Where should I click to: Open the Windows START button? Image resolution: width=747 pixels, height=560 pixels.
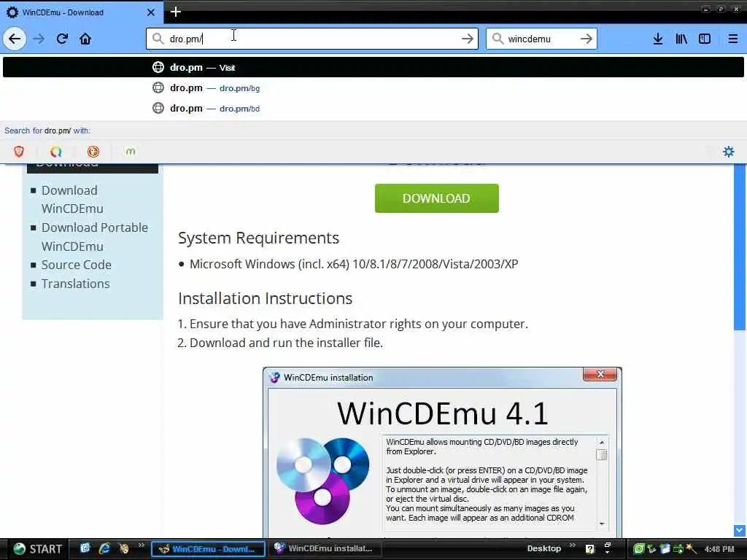[x=37, y=548]
